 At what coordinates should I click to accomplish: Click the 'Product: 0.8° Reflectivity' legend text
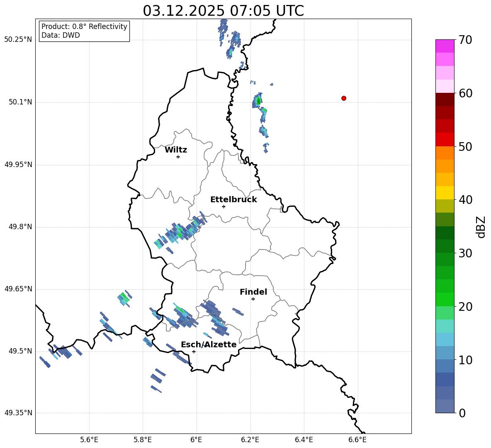point(84,26)
